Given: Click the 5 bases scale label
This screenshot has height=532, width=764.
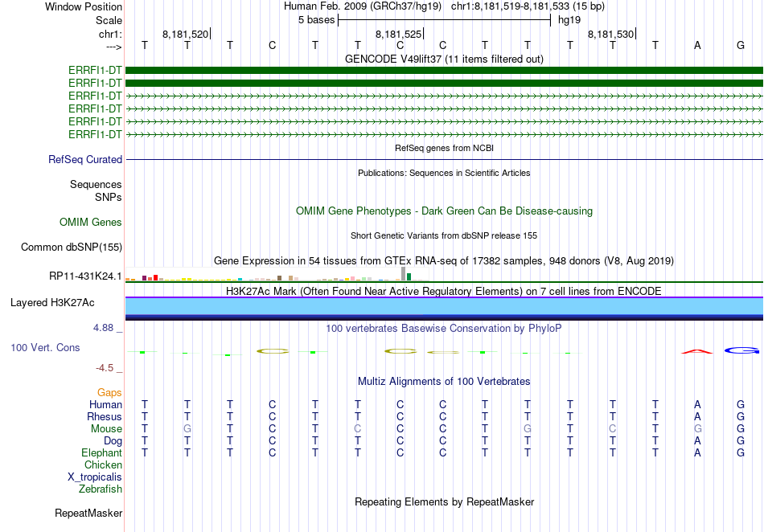Looking at the screenshot, I should click(316, 20).
